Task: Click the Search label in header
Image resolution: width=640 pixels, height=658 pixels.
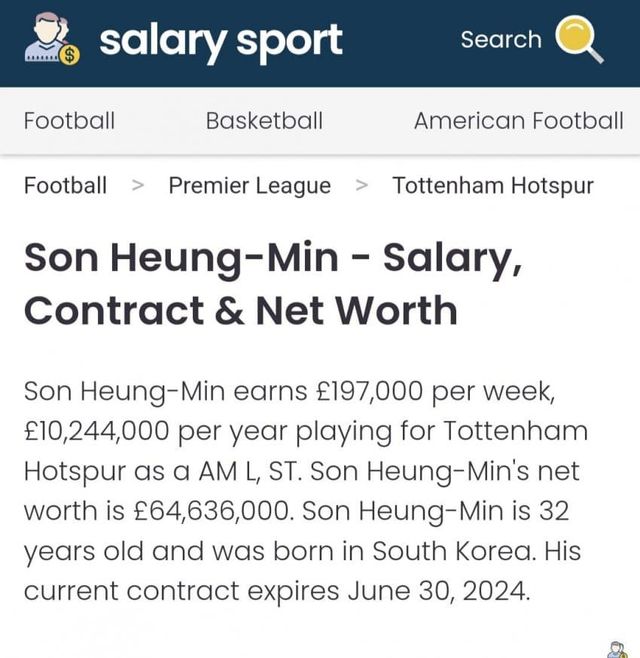Action: (500, 40)
